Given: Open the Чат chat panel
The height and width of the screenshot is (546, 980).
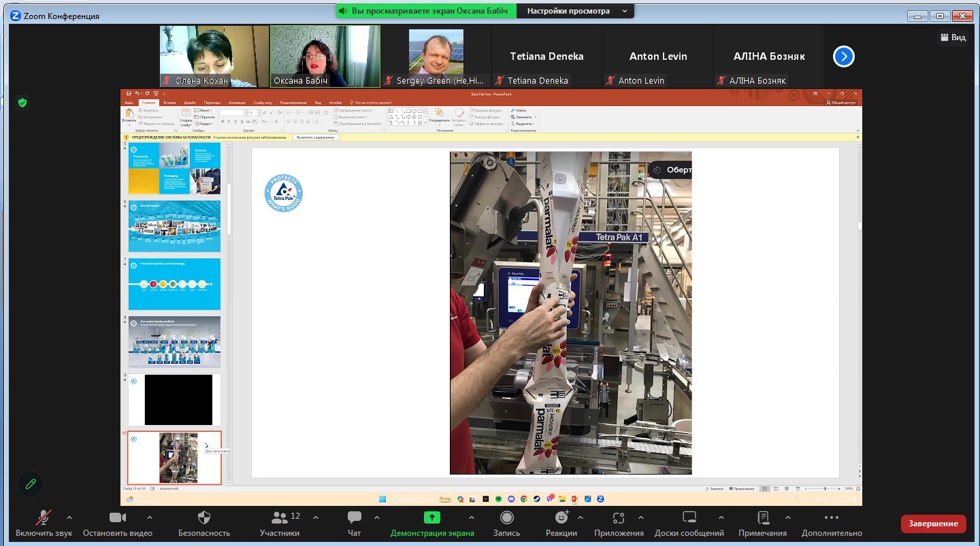Looking at the screenshot, I should pos(354,519).
